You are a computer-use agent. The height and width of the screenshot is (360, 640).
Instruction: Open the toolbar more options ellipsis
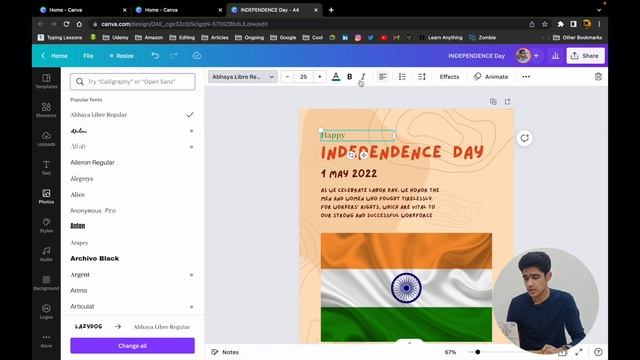coord(526,77)
